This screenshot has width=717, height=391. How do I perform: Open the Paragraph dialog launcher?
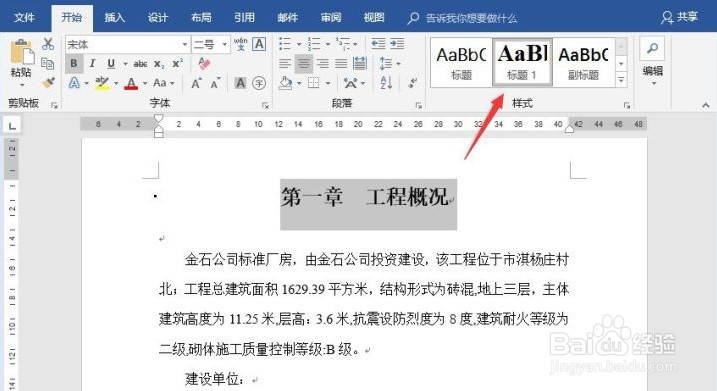(x=418, y=106)
